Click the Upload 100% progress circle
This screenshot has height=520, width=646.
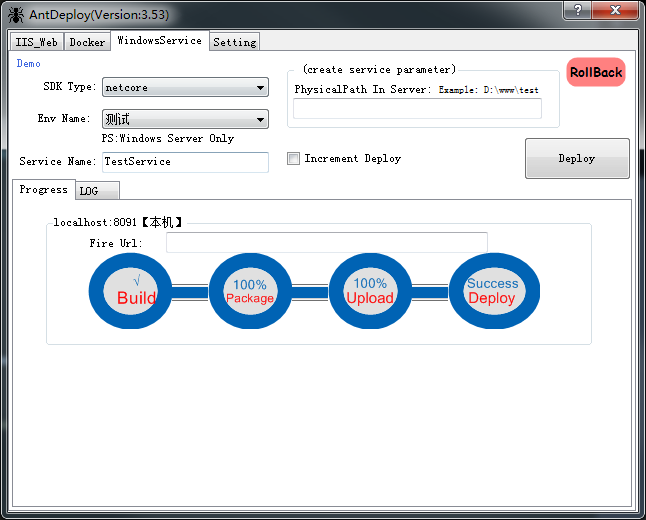[370, 291]
